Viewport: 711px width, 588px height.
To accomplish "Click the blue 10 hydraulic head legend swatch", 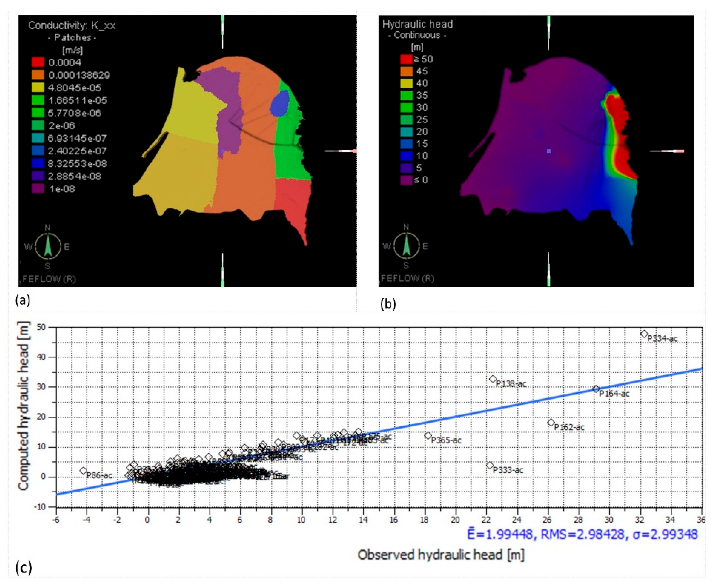I will (406, 156).
